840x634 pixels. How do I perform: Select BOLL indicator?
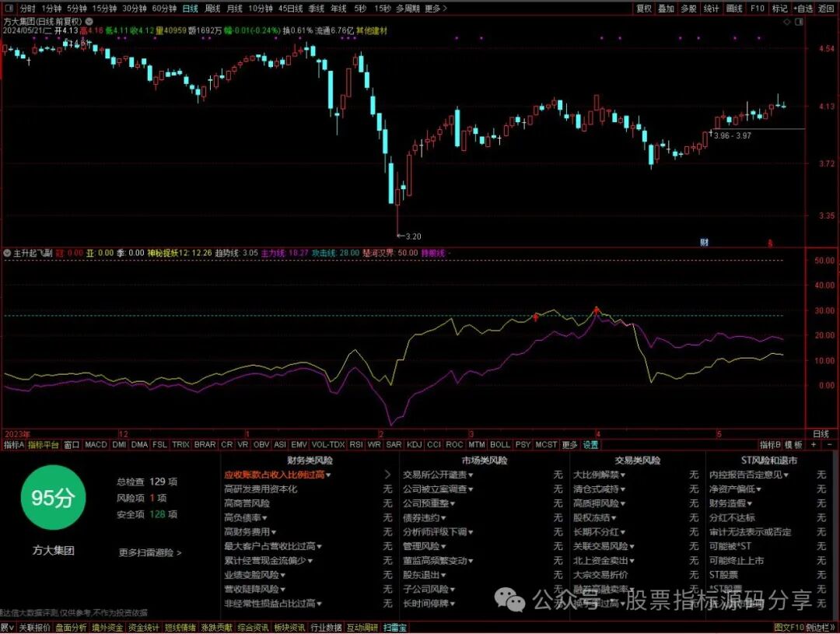tap(500, 445)
